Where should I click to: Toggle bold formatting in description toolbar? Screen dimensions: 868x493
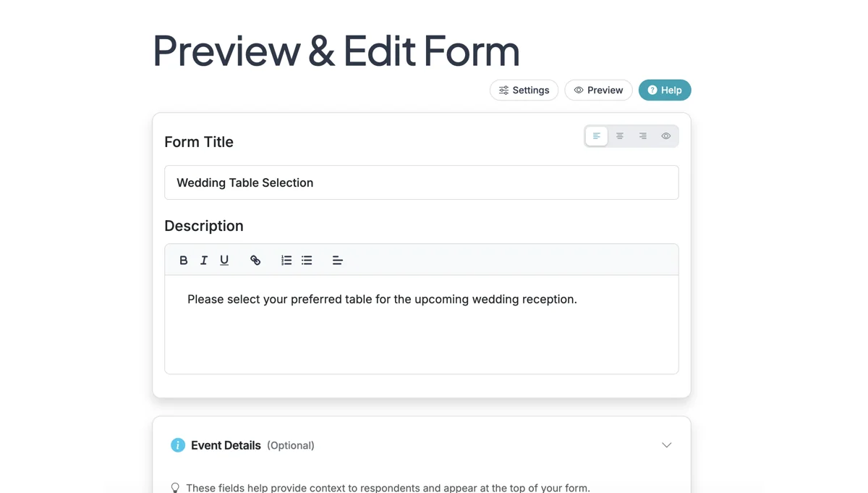point(184,261)
